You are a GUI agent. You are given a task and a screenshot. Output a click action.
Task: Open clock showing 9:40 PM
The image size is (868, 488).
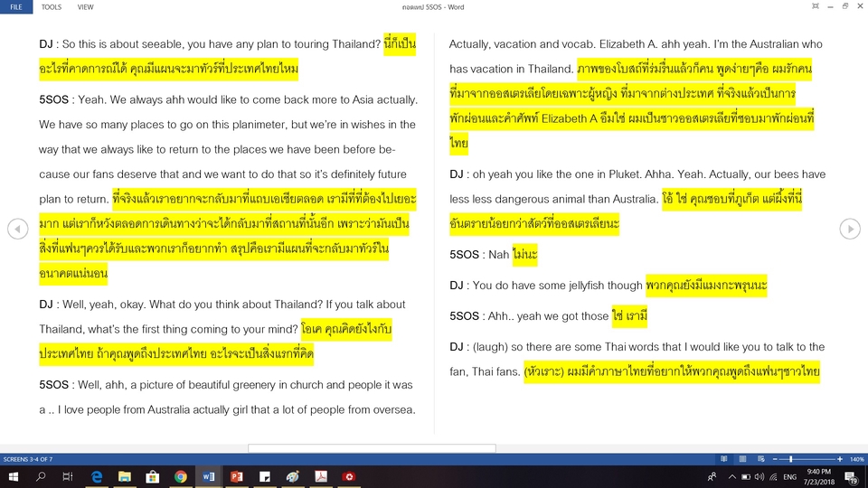819,476
